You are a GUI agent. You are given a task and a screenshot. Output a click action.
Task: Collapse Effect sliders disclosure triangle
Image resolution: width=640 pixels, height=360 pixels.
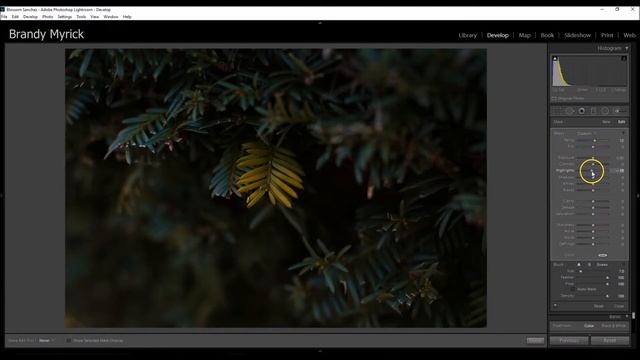[623, 133]
